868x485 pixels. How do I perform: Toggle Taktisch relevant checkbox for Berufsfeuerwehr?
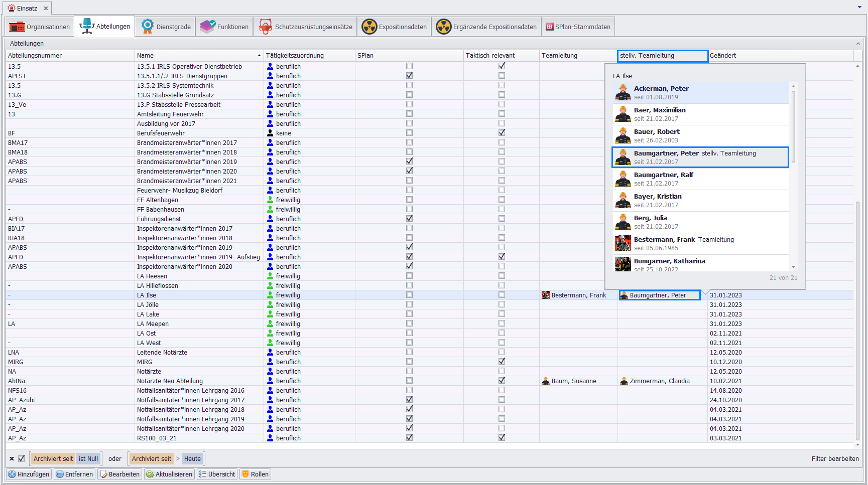click(502, 133)
